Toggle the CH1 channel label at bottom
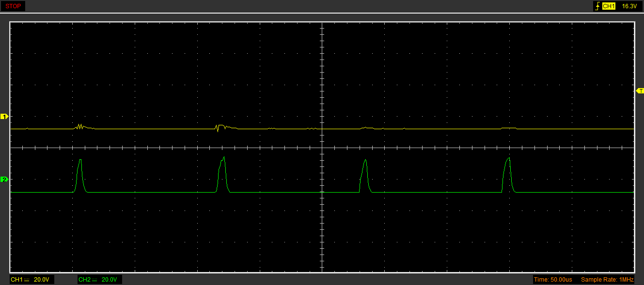This screenshot has height=285, width=644. click(16, 280)
